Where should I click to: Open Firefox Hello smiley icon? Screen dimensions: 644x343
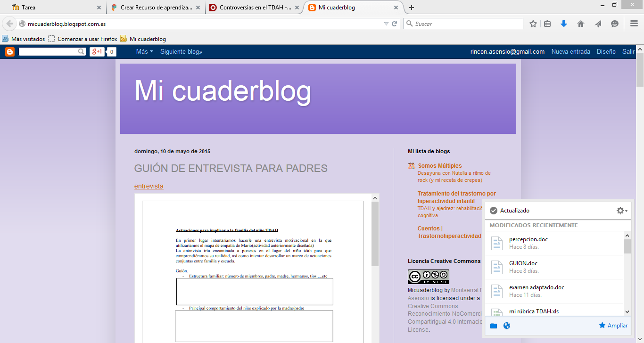pyautogui.click(x=614, y=23)
